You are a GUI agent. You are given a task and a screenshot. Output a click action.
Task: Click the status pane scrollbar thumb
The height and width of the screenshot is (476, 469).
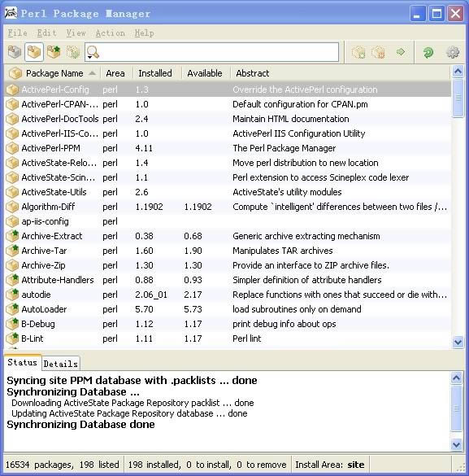(x=457, y=408)
